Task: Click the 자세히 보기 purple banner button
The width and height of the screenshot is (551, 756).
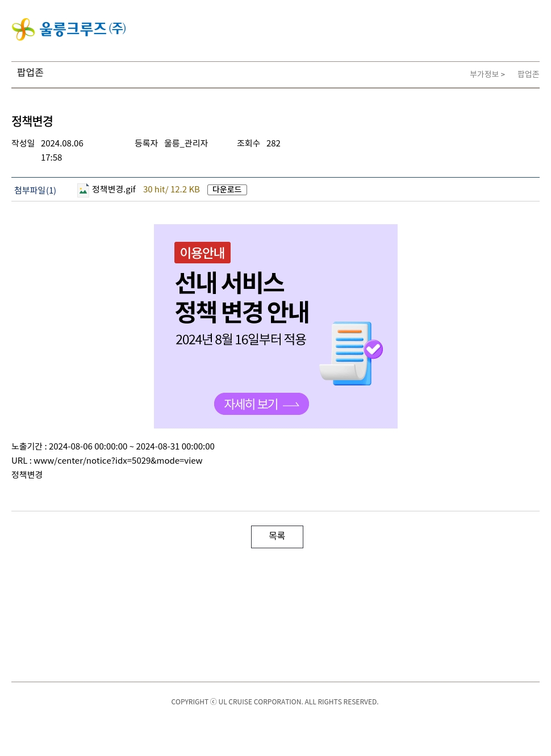Action: point(261,404)
